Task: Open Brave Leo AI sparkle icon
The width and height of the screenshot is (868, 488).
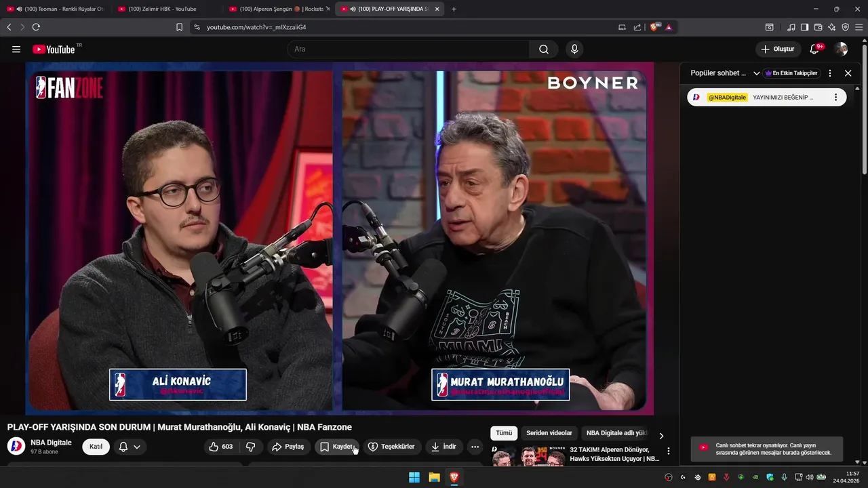Action: [831, 27]
